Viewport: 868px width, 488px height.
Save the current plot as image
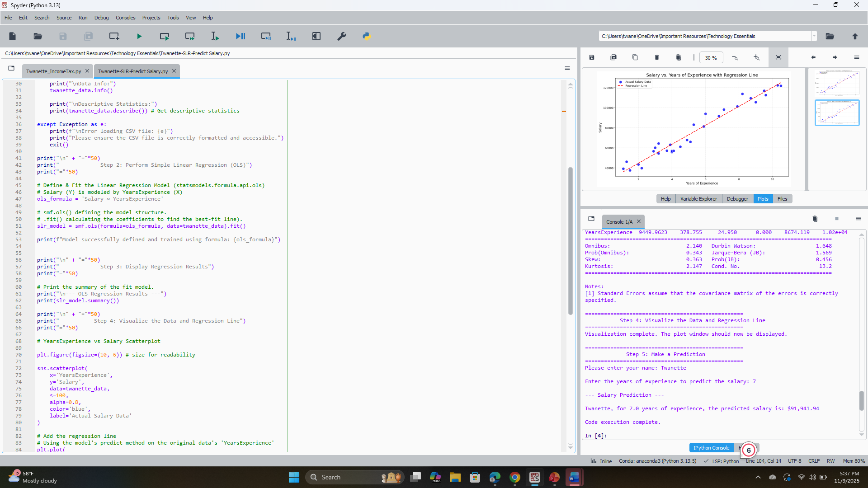click(592, 57)
